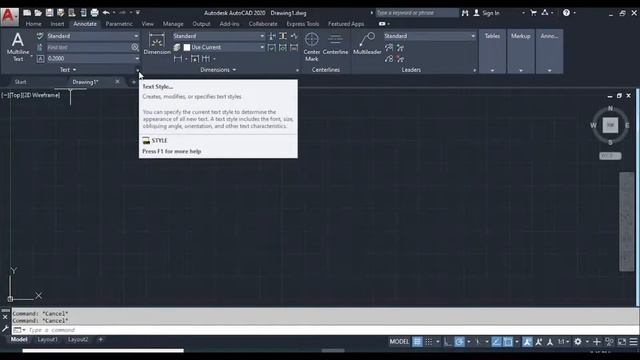Click the Find text input field

click(88, 47)
